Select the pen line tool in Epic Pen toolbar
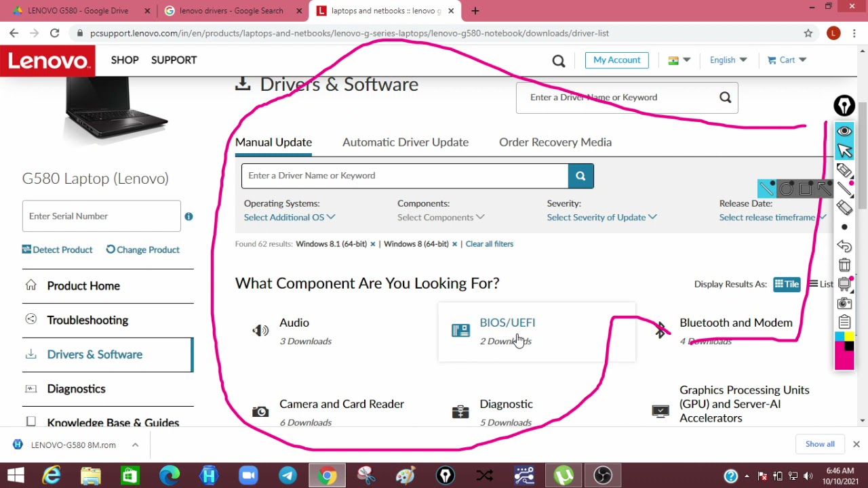Viewport: 868px width, 488px height. point(844,188)
